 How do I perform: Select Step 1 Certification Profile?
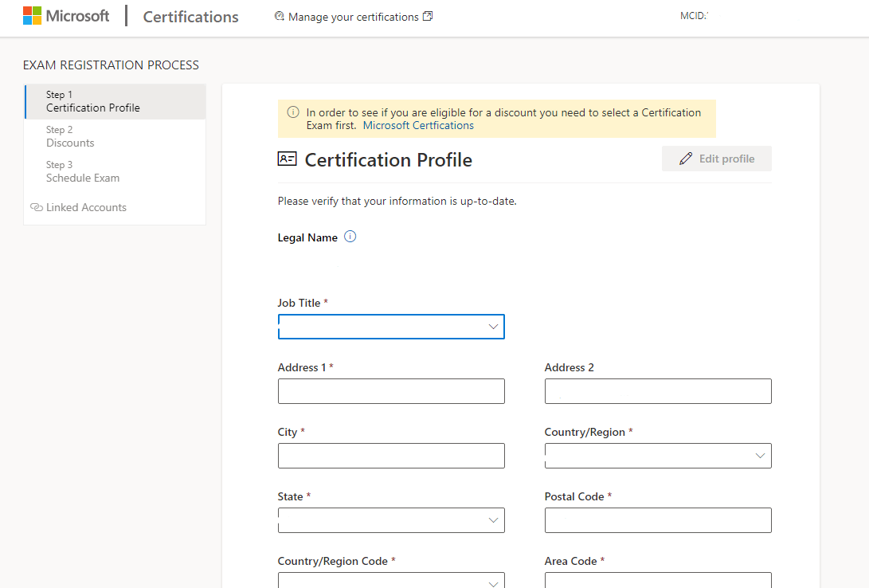coord(115,101)
